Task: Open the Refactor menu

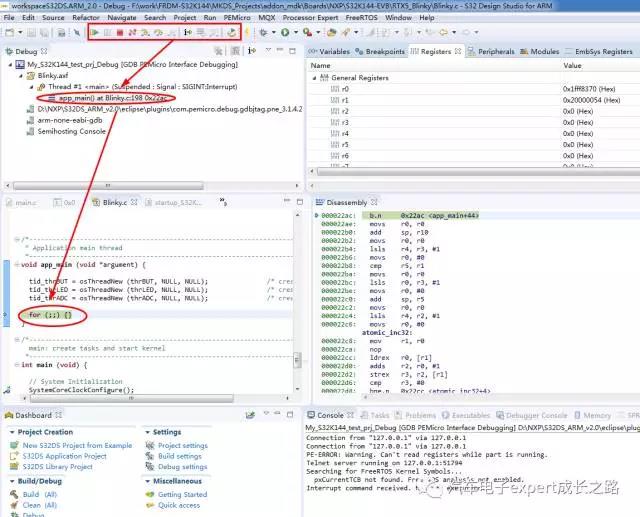Action: point(86,18)
